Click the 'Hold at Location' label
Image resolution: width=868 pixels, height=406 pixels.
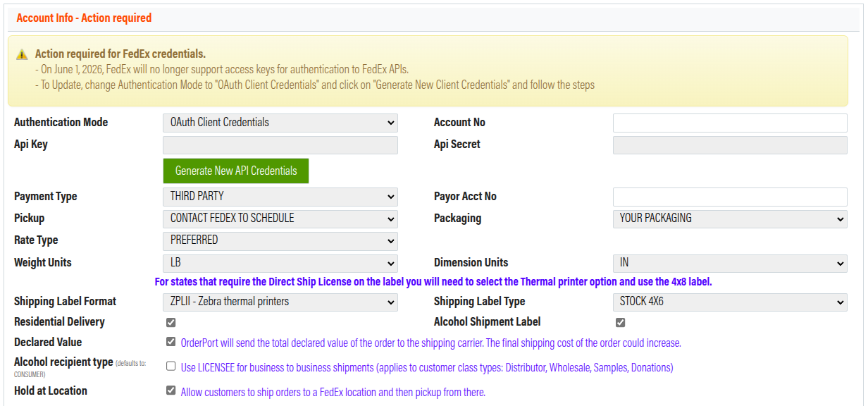pyautogui.click(x=51, y=391)
